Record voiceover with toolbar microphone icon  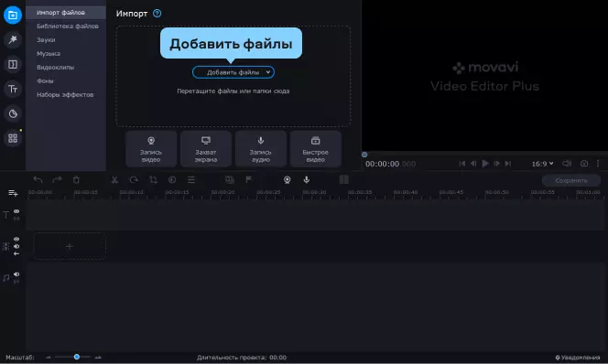[307, 180]
